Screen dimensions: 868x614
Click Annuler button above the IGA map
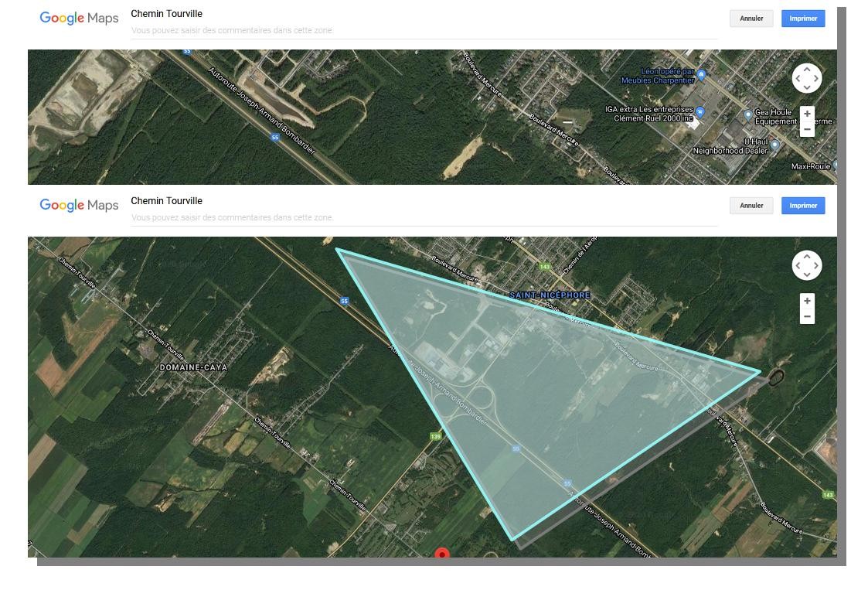[751, 19]
